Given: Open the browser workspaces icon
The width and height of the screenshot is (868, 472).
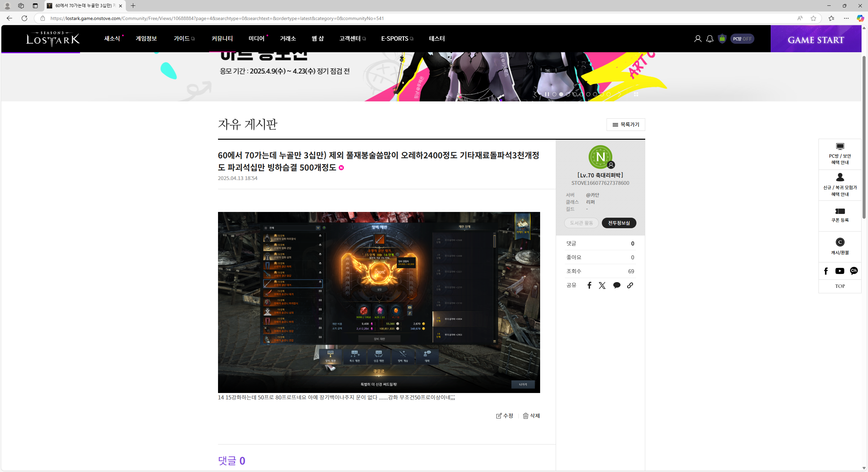Looking at the screenshot, I should [21, 6].
